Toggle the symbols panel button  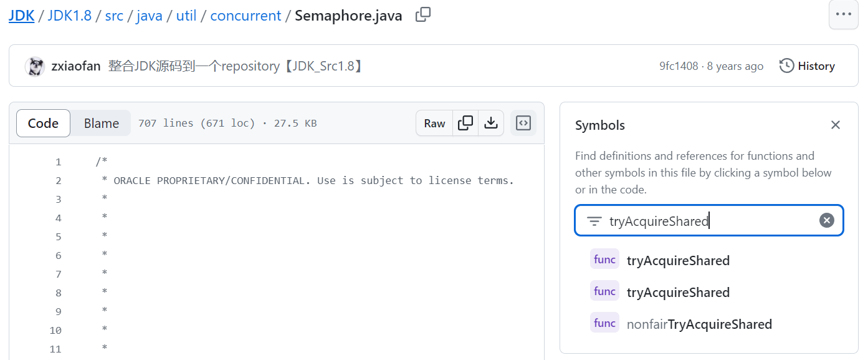(x=523, y=124)
